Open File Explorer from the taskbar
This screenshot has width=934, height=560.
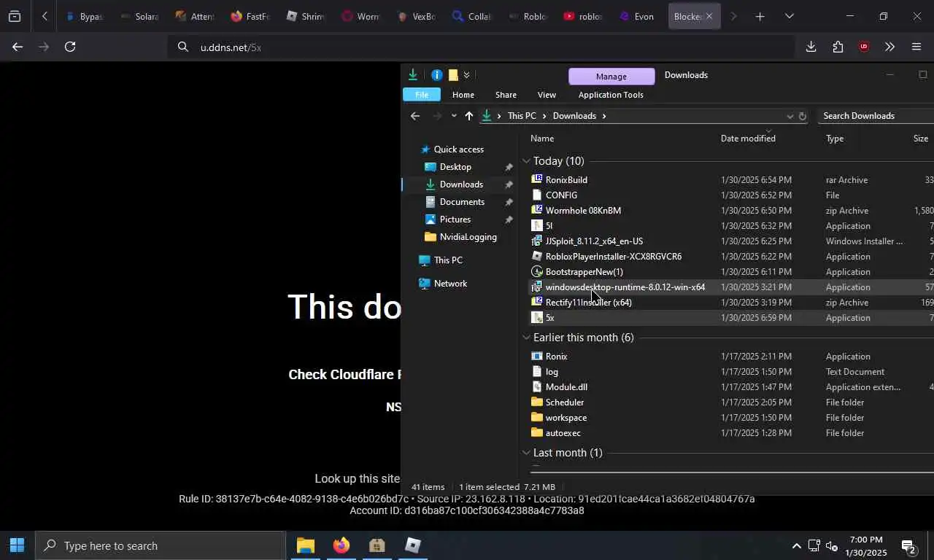[x=305, y=545]
